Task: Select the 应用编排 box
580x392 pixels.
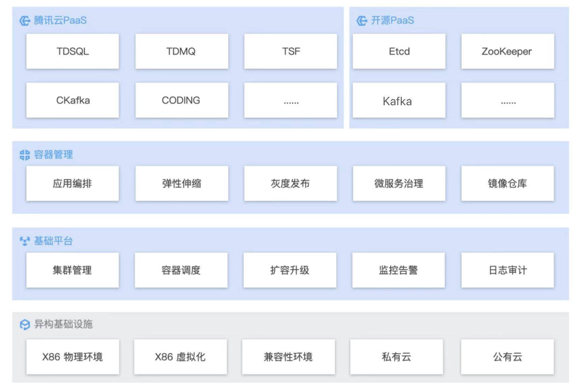Action: point(73,184)
